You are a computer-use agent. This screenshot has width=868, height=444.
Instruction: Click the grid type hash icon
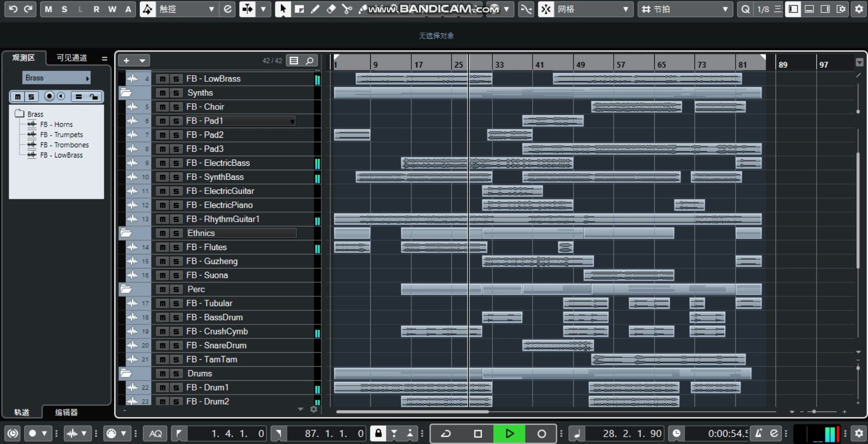(x=646, y=9)
